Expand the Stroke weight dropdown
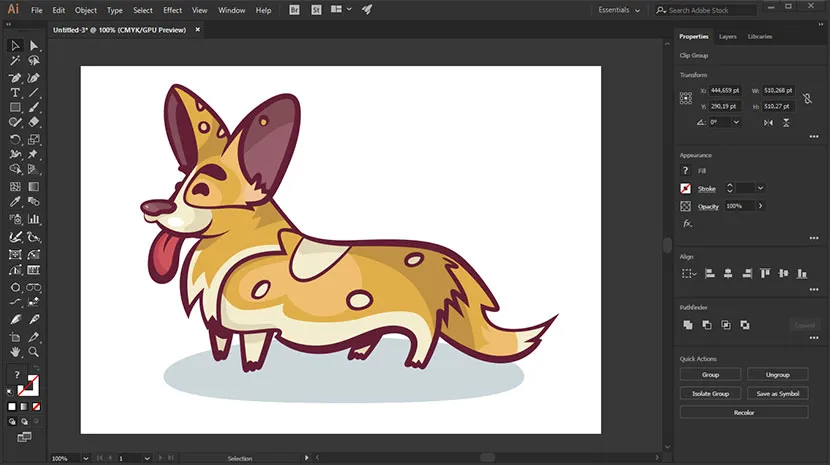Screen dimensions: 830x465 761,188
